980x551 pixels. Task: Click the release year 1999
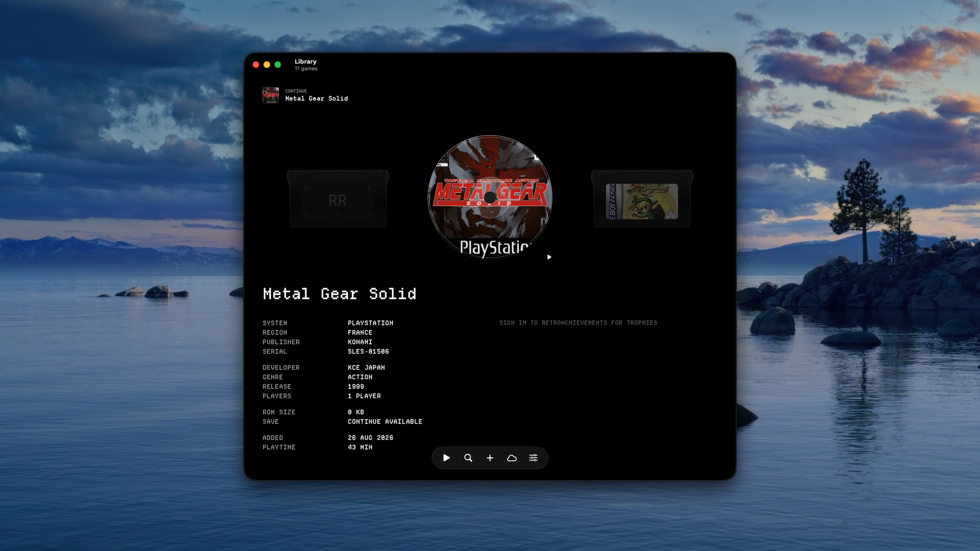tap(356, 387)
